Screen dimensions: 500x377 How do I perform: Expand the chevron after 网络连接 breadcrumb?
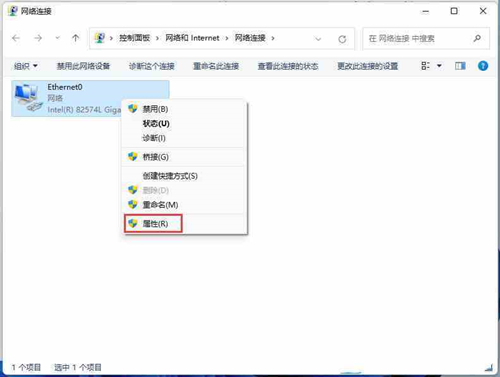click(x=273, y=38)
